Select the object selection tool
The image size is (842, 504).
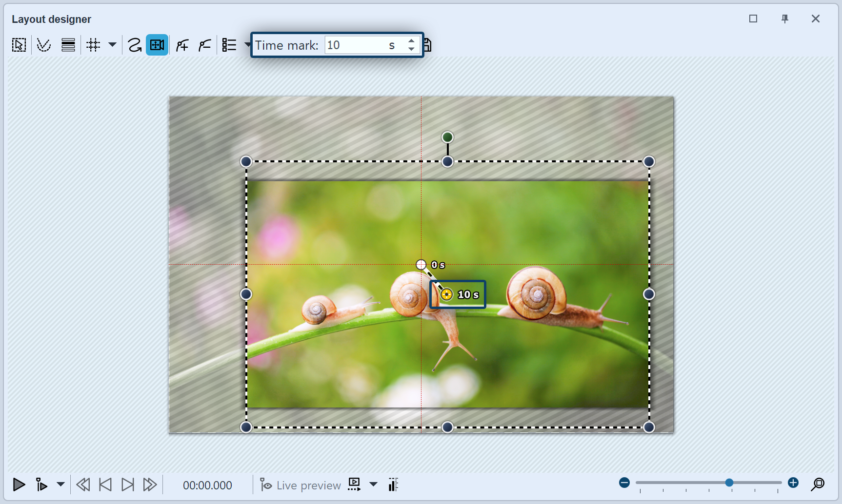[19, 44]
